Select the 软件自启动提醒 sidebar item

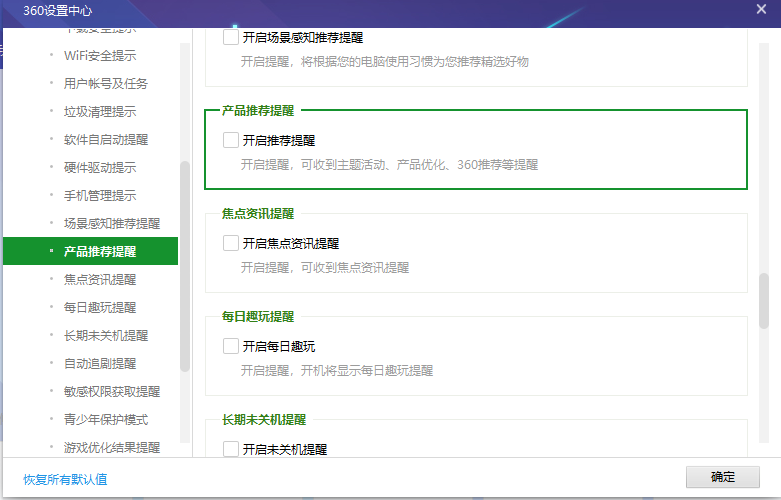pos(105,140)
